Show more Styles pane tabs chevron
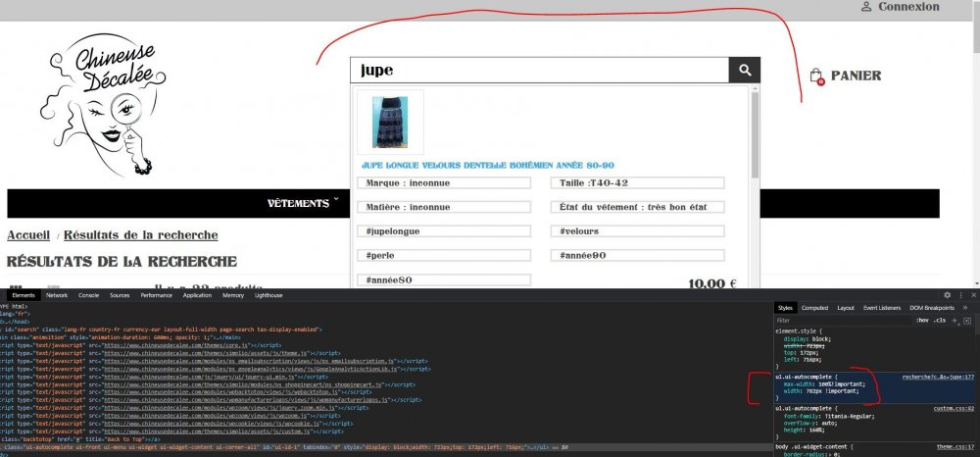The height and width of the screenshot is (457, 980). pyautogui.click(x=965, y=308)
